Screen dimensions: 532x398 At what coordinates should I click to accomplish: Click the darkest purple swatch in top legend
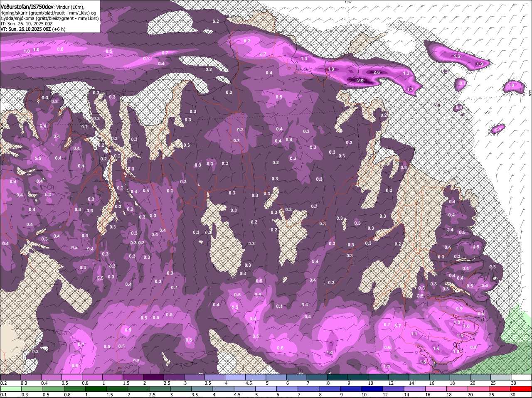[153, 377]
